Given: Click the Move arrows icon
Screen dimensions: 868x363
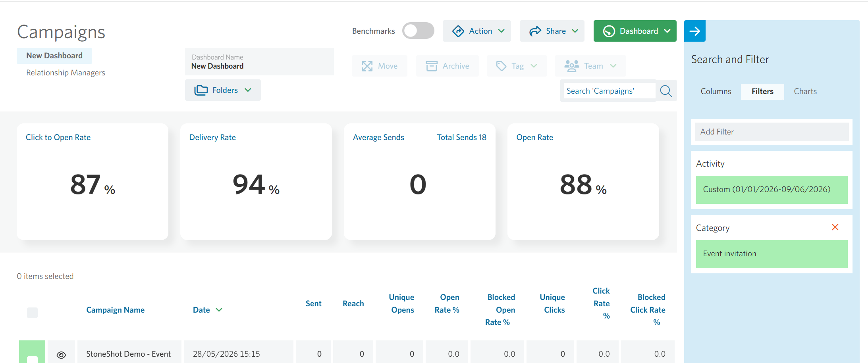Looking at the screenshot, I should (x=367, y=66).
